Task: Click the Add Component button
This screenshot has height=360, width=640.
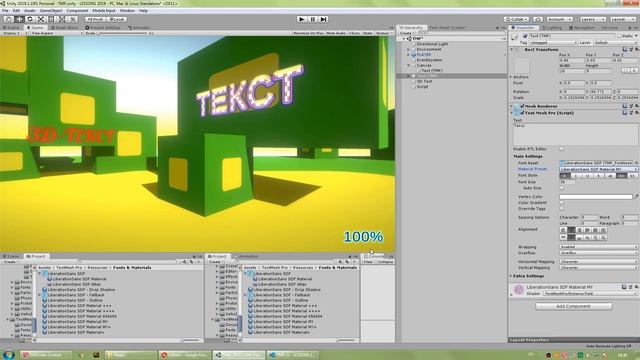Action: (x=573, y=306)
